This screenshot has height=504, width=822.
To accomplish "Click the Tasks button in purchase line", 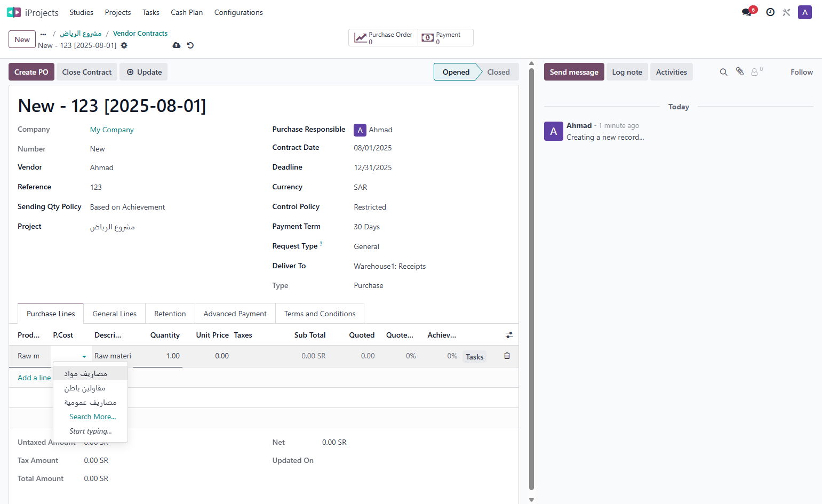I will [475, 357].
